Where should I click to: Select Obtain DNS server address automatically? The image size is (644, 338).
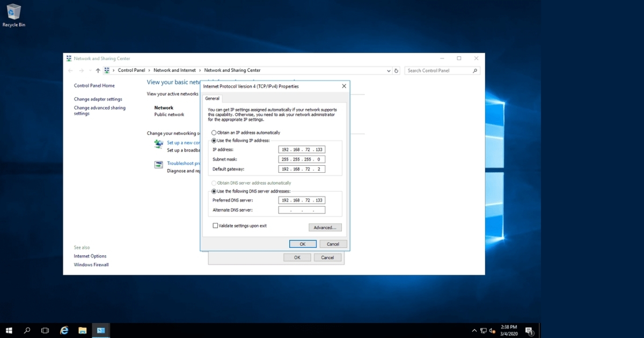[x=214, y=182]
